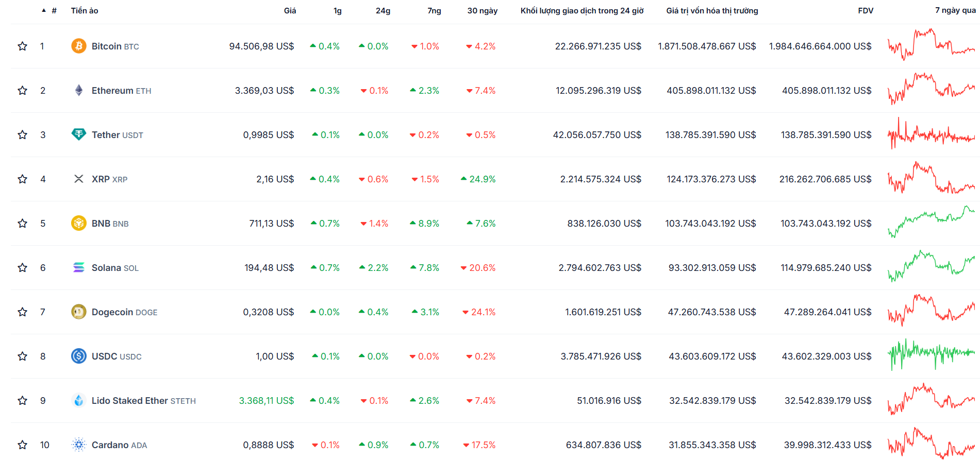Open the Lido Staked Ether STETH page
This screenshot has width=980, height=461.
tap(144, 401)
